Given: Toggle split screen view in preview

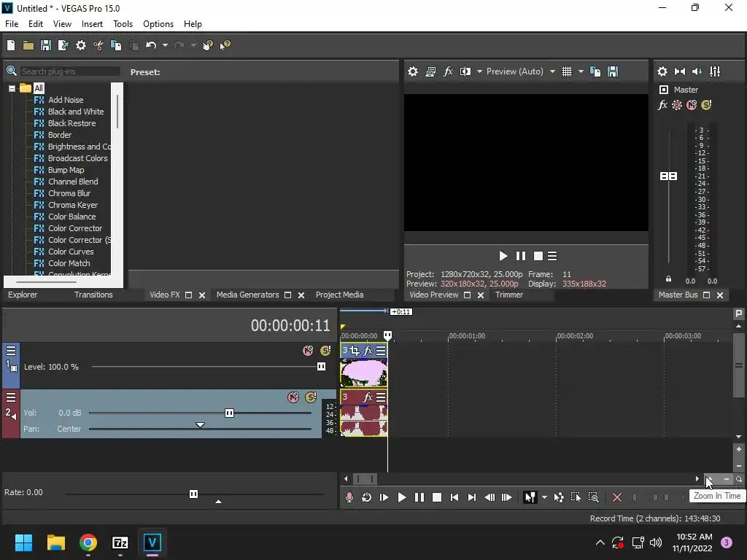Looking at the screenshot, I should click(x=465, y=71).
